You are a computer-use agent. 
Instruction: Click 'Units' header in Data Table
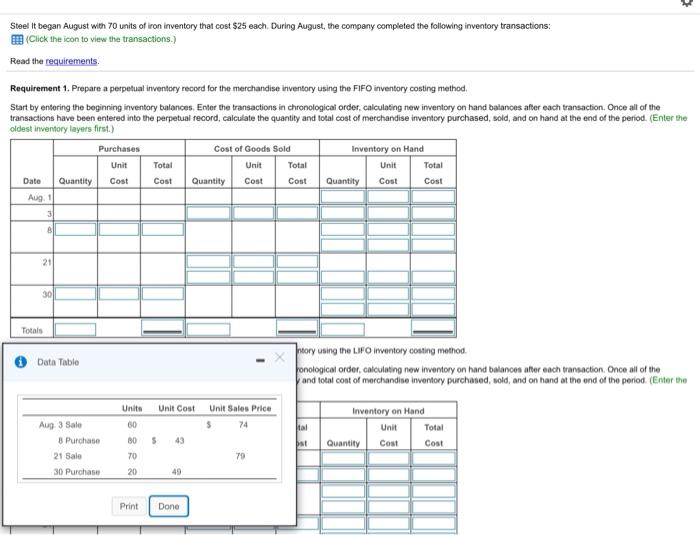(132, 408)
